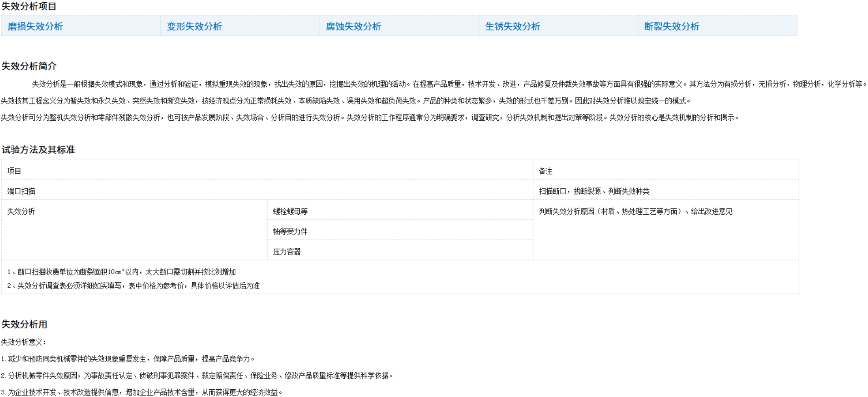Click the 失效分析项目 heading
The width and height of the screenshot is (868, 397).
[x=29, y=6]
